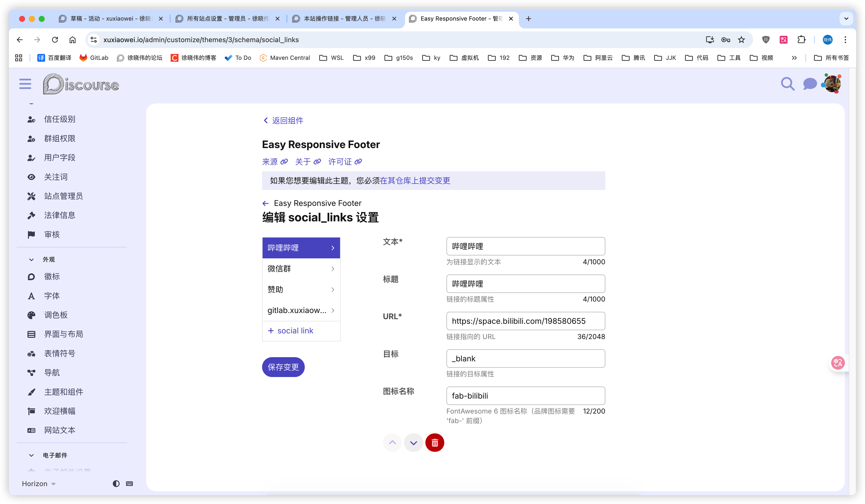Select the 微信群 social link item
This screenshot has width=865, height=504.
click(301, 269)
